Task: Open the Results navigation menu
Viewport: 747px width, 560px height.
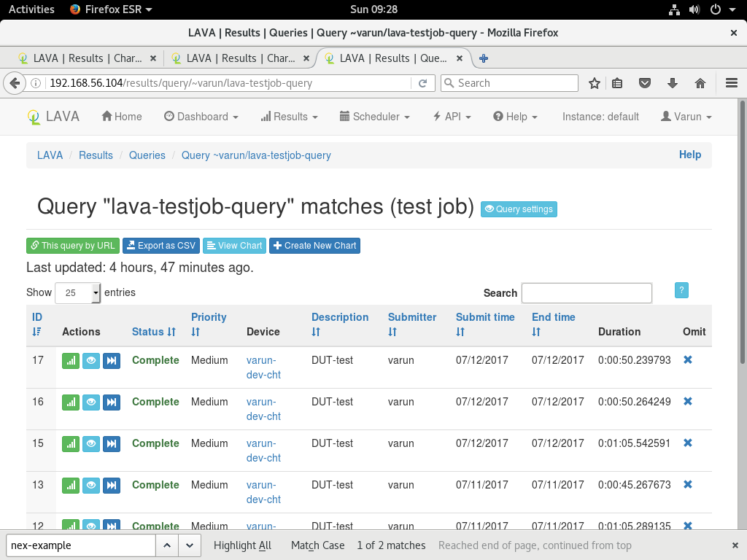Action: pyautogui.click(x=290, y=117)
